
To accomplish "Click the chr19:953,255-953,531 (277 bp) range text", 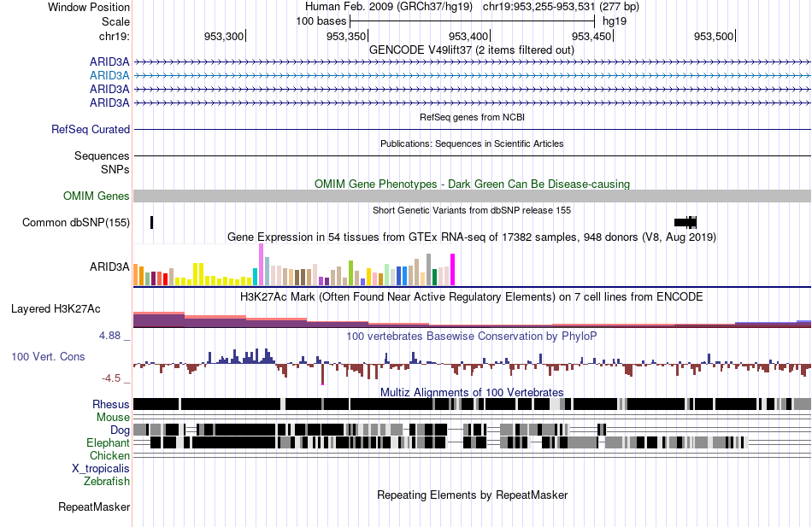I will (561, 7).
